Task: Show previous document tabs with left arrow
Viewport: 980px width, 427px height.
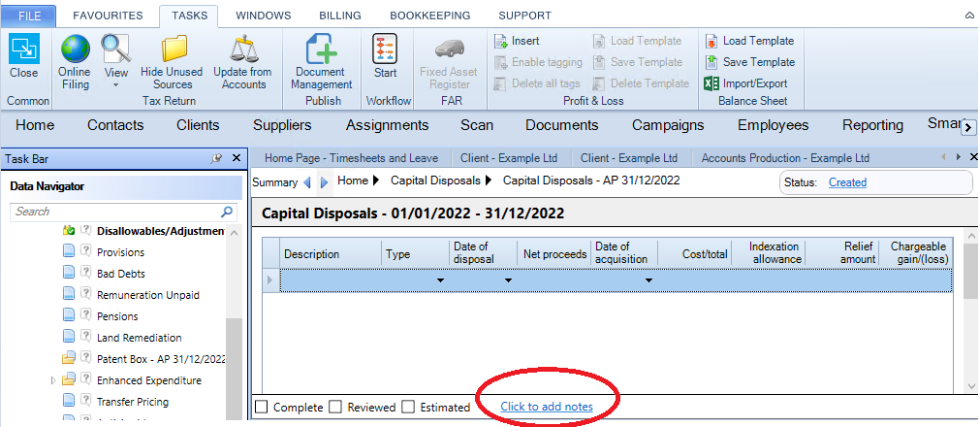Action: point(944,157)
